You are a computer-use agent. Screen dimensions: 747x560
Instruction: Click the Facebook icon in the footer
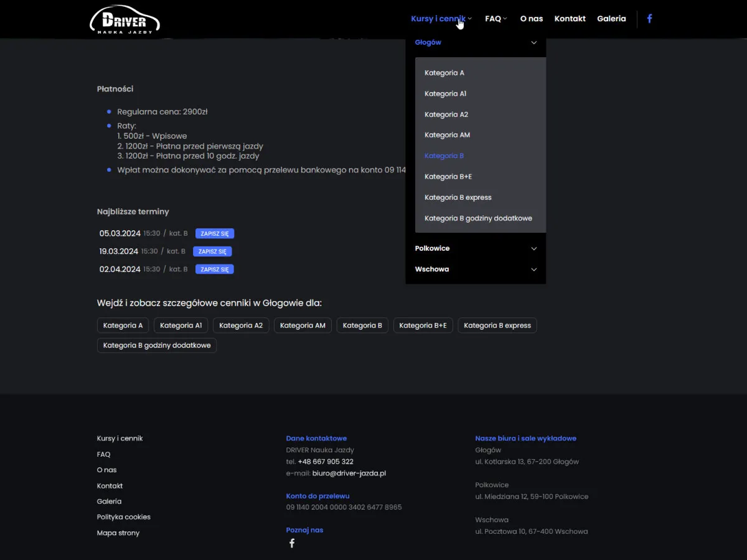(292, 543)
